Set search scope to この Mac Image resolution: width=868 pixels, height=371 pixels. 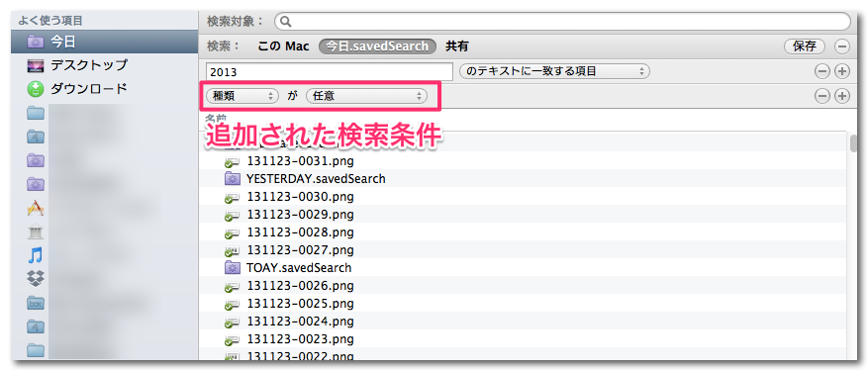click(283, 46)
